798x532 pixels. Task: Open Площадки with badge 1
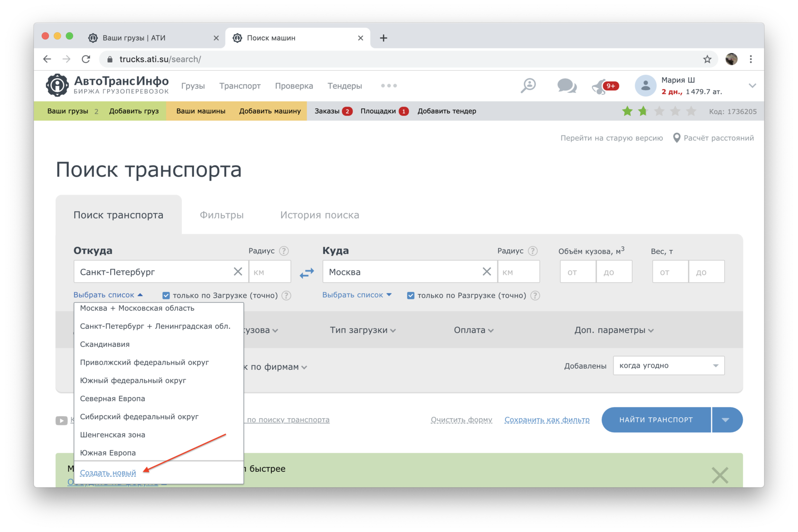(384, 111)
